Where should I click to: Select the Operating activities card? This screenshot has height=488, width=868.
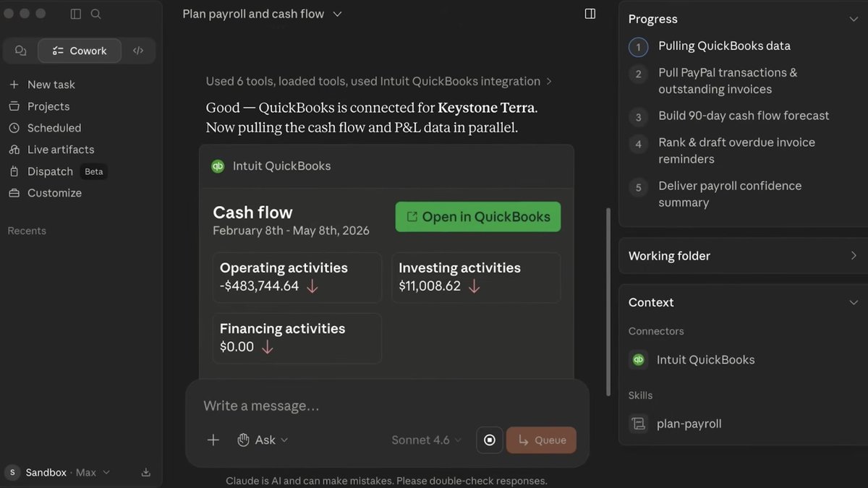click(297, 278)
